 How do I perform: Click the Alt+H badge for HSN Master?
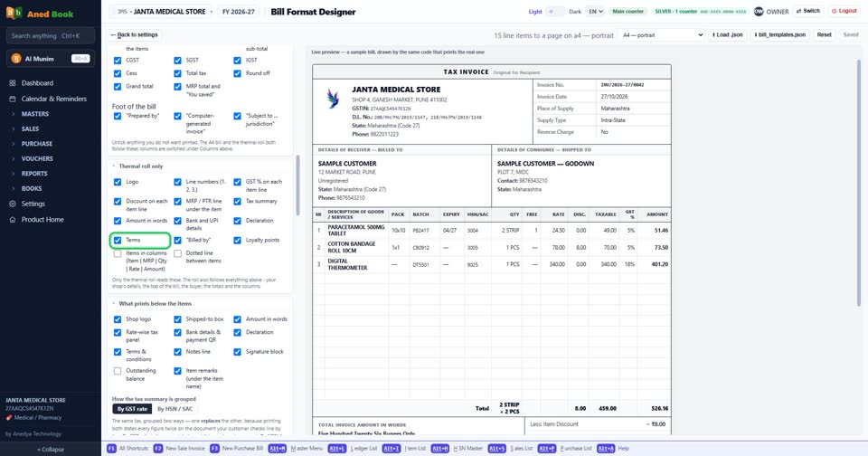pyautogui.click(x=440, y=448)
